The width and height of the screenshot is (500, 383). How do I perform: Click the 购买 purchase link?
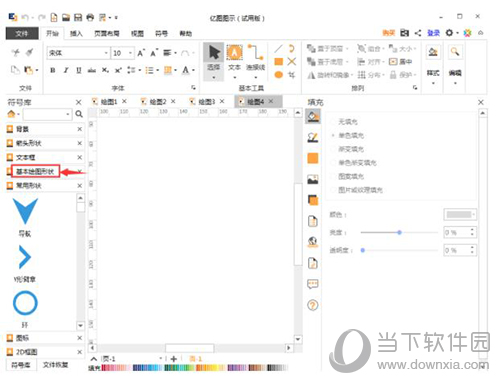388,33
